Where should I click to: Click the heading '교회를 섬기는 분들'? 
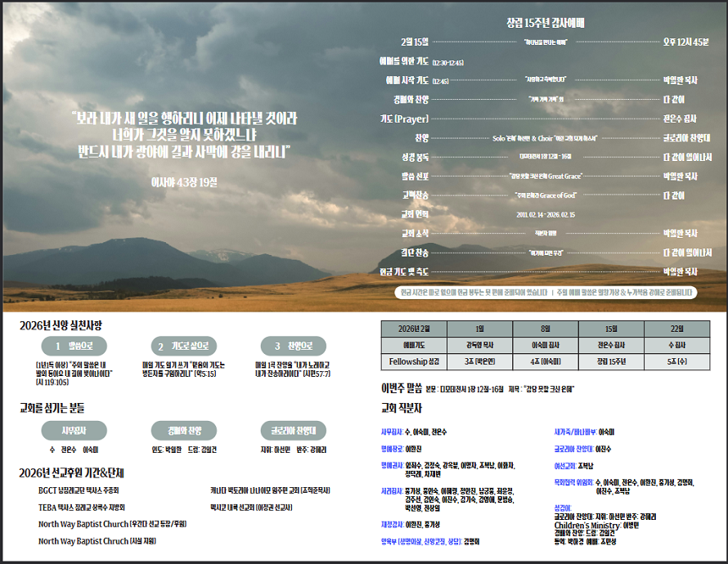tap(52, 408)
